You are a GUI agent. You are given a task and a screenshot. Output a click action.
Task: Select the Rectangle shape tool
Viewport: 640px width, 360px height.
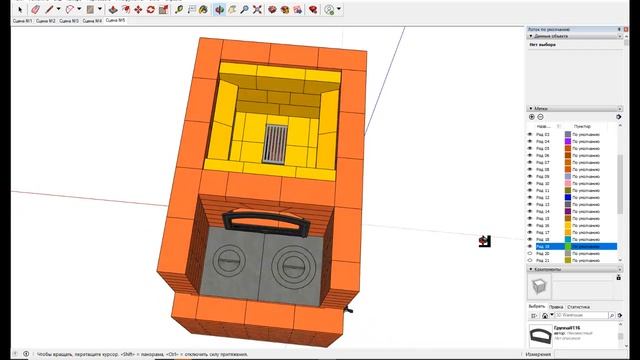point(90,9)
